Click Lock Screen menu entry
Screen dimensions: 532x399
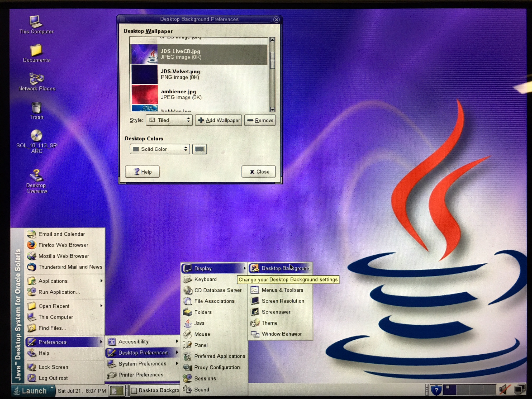tap(65, 367)
